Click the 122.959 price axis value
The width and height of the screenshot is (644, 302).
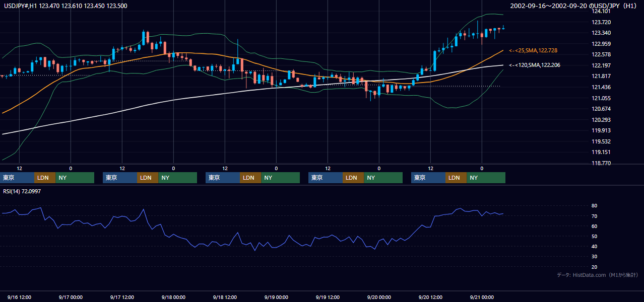pyautogui.click(x=601, y=44)
